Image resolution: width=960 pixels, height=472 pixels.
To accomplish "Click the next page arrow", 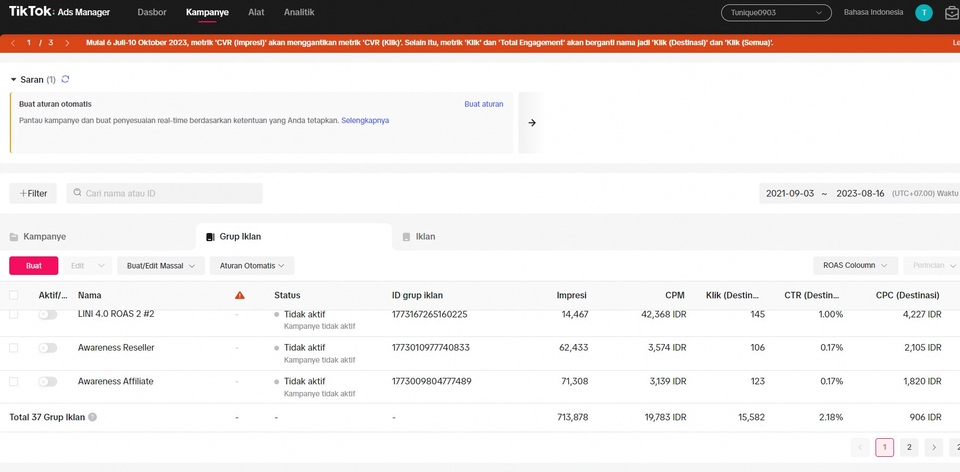I will pyautogui.click(x=933, y=448).
